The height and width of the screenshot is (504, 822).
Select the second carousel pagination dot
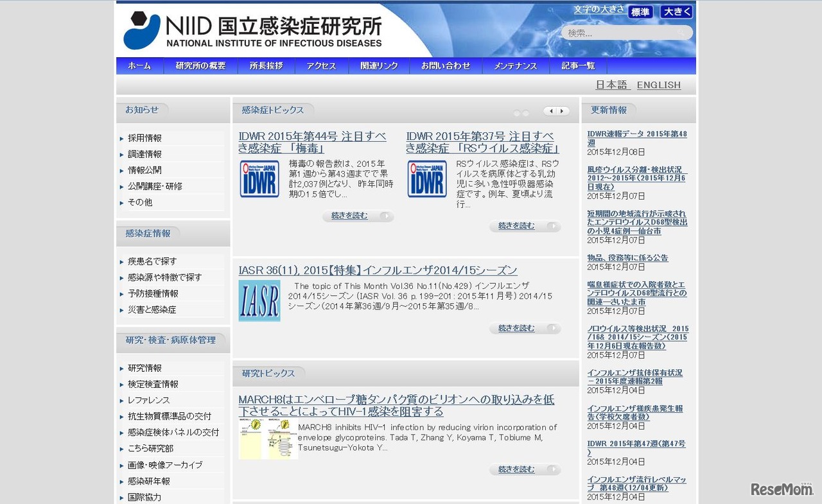527,112
